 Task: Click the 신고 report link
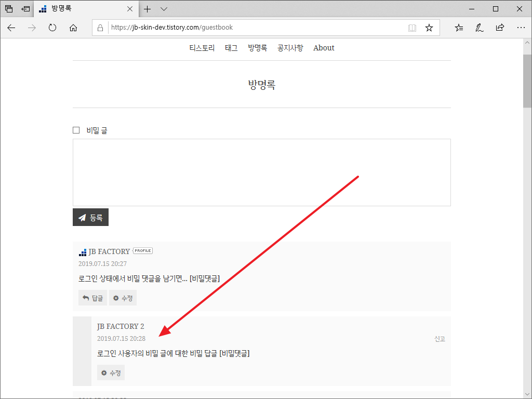(x=440, y=339)
